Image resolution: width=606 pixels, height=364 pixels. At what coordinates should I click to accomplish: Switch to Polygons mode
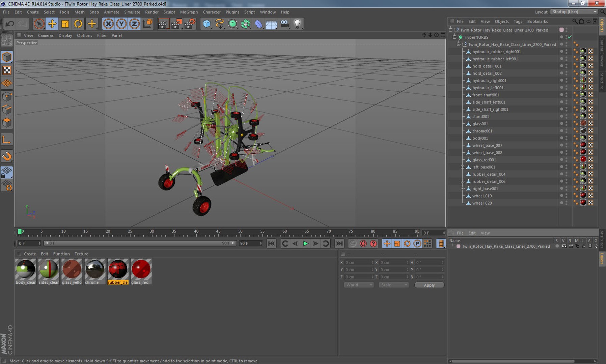tap(7, 123)
